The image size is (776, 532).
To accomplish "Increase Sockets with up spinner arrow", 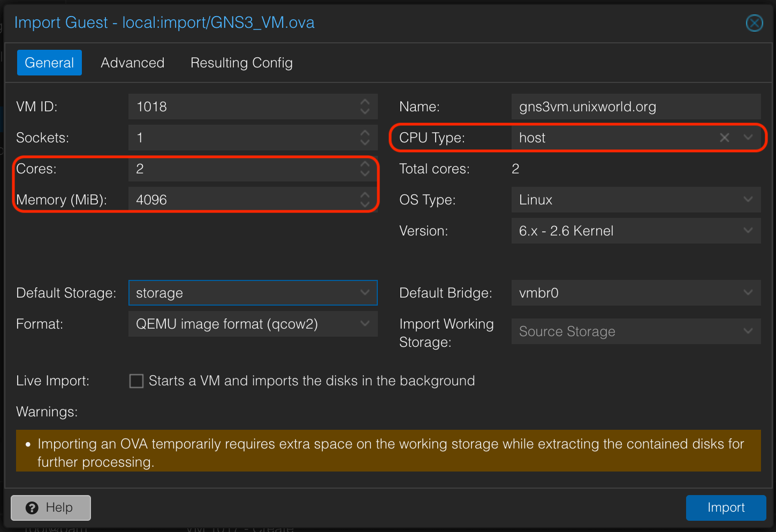I will [365, 132].
